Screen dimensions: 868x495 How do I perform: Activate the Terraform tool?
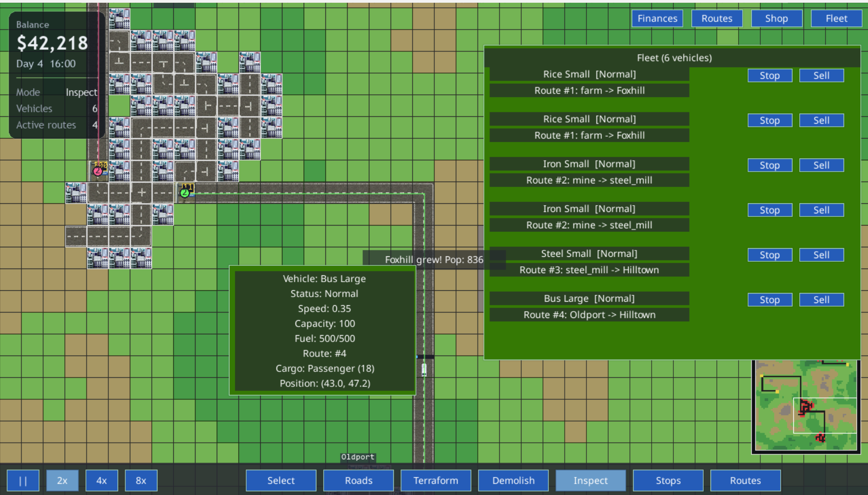pos(436,481)
